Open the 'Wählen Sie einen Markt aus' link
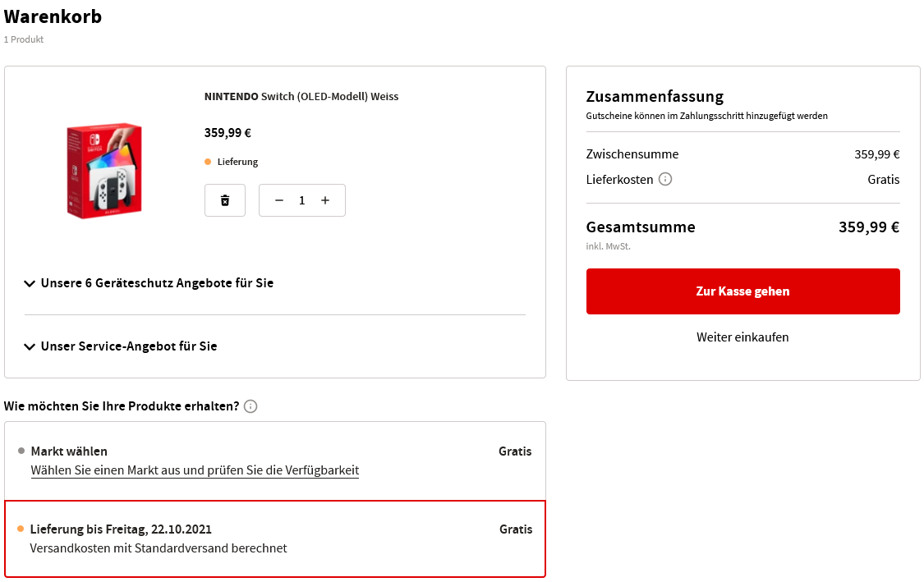Image resolution: width=924 pixels, height=582 pixels. click(195, 470)
